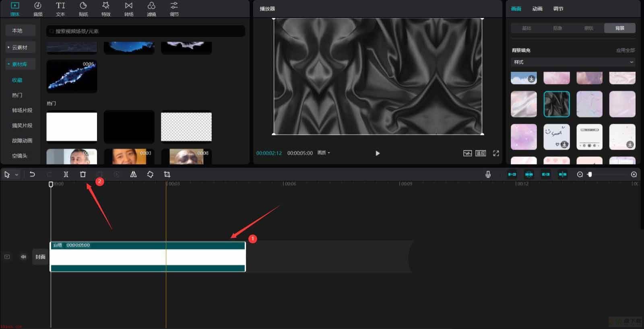Select the transparent checkerboard material thumbnail

(186, 127)
